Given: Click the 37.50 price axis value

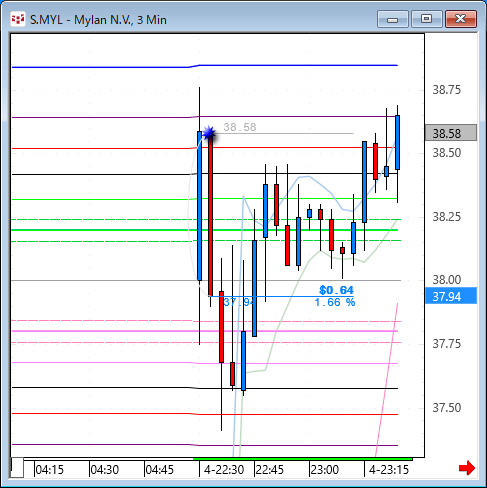Looking at the screenshot, I should [446, 408].
